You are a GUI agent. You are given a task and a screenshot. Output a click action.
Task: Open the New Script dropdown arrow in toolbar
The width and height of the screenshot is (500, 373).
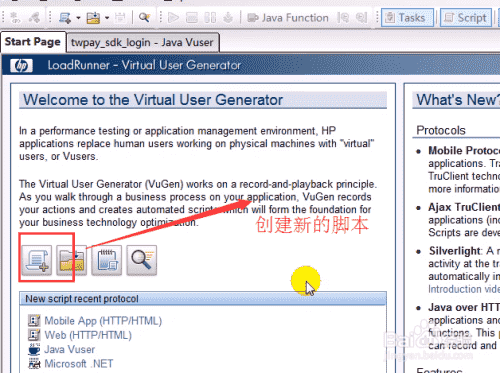point(78,18)
